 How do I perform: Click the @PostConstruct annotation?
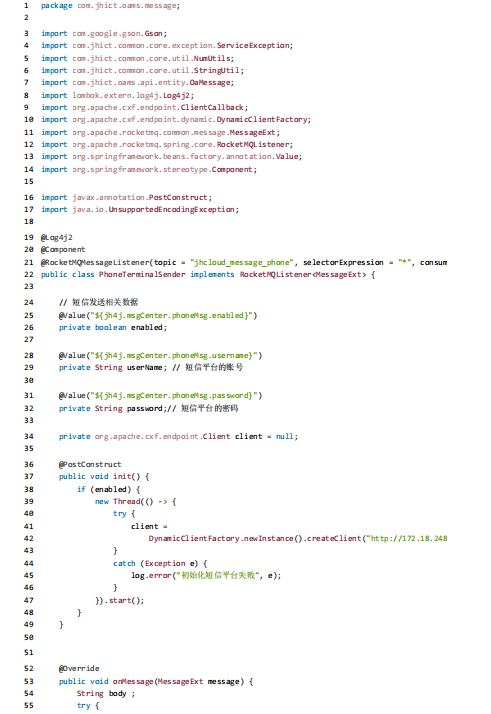[90, 464]
